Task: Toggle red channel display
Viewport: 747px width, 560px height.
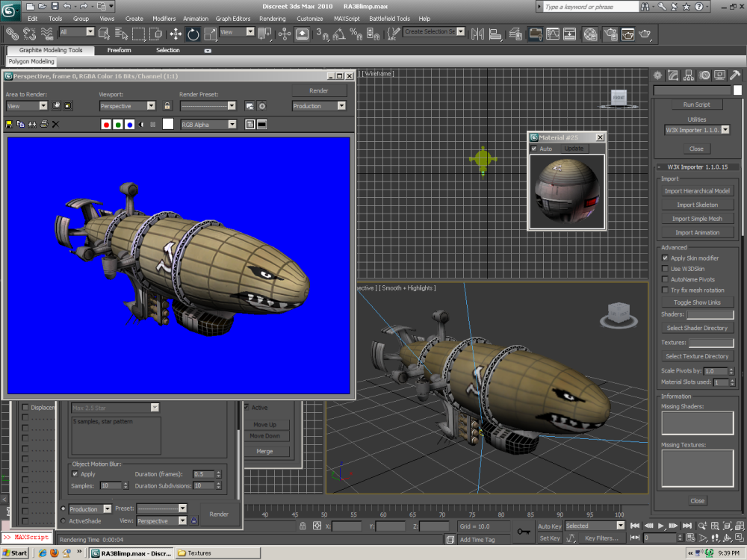Action: coord(106,125)
